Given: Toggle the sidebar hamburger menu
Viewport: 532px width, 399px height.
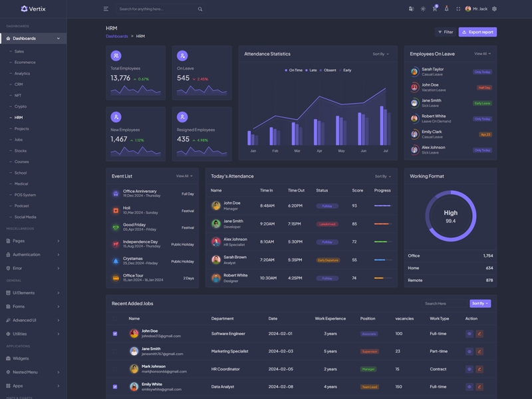Looking at the screenshot, I should [106, 9].
